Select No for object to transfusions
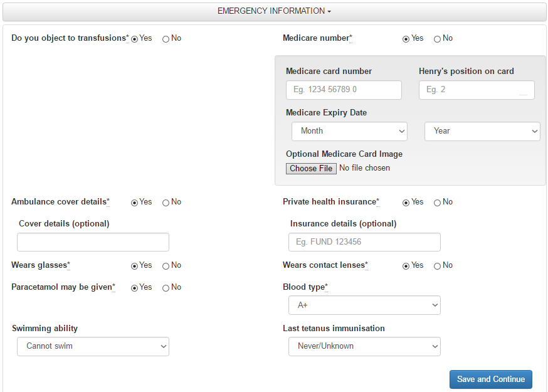The width and height of the screenshot is (548, 392). [166, 39]
